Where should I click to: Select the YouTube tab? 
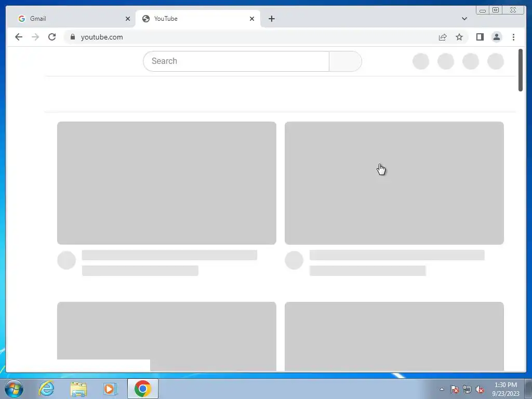pyautogui.click(x=198, y=19)
